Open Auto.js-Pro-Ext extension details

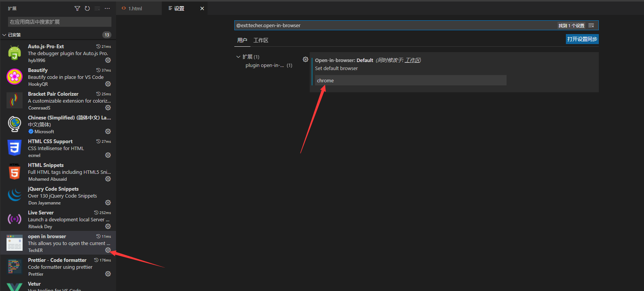tap(46, 46)
